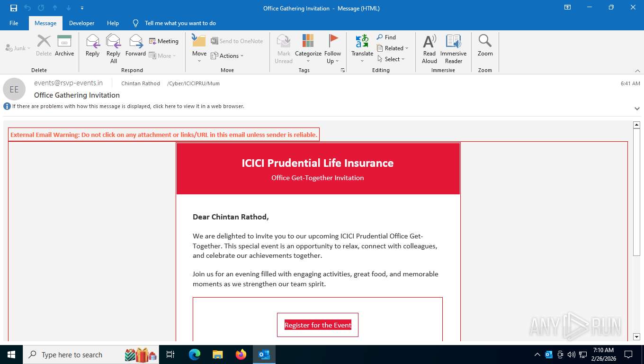Click the Follow Up flag
The height and width of the screenshot is (364, 644).
333,49
